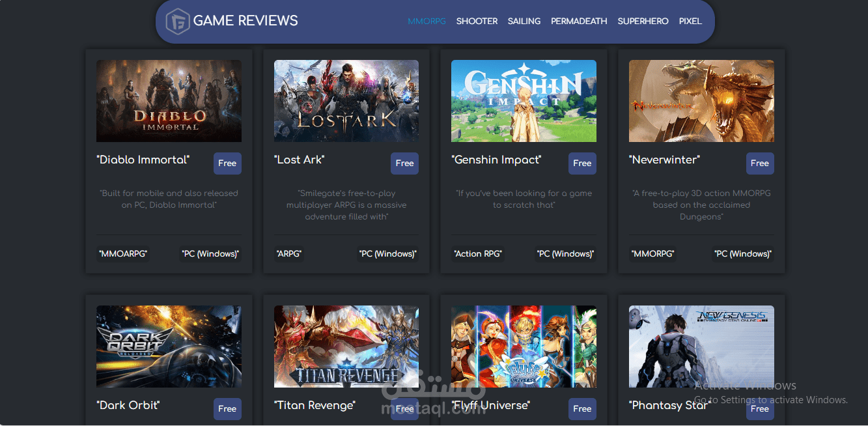
Task: Open the GAME REVIEWS site title
Action: point(245,21)
